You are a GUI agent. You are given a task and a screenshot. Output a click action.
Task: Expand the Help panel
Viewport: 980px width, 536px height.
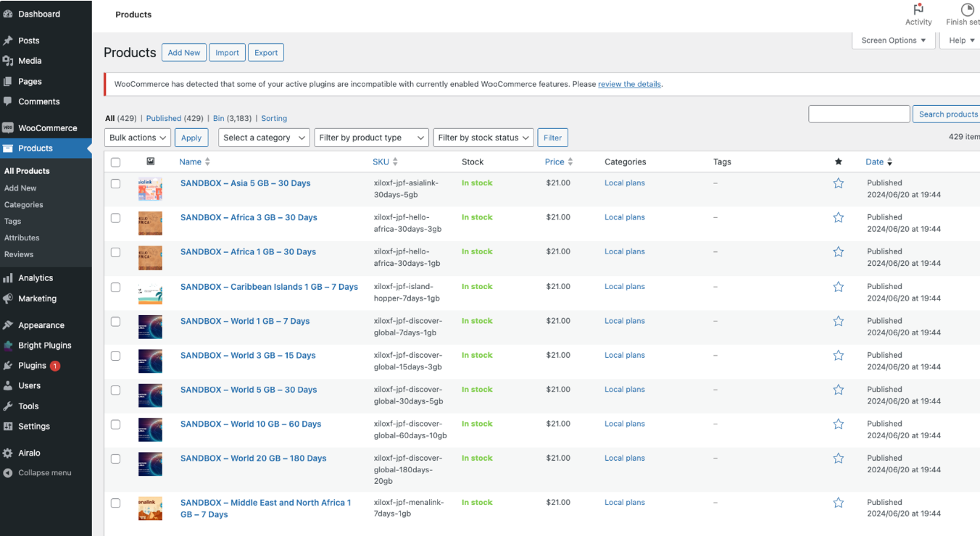coord(961,41)
